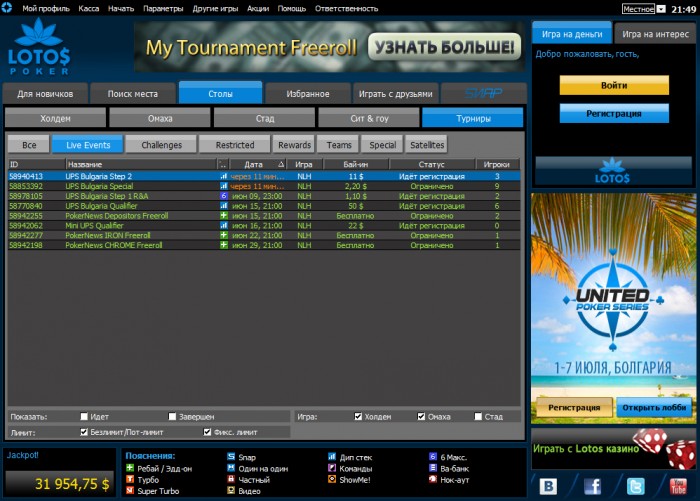Click the Snap legend icon
The image size is (700, 501).
pyautogui.click(x=231, y=457)
